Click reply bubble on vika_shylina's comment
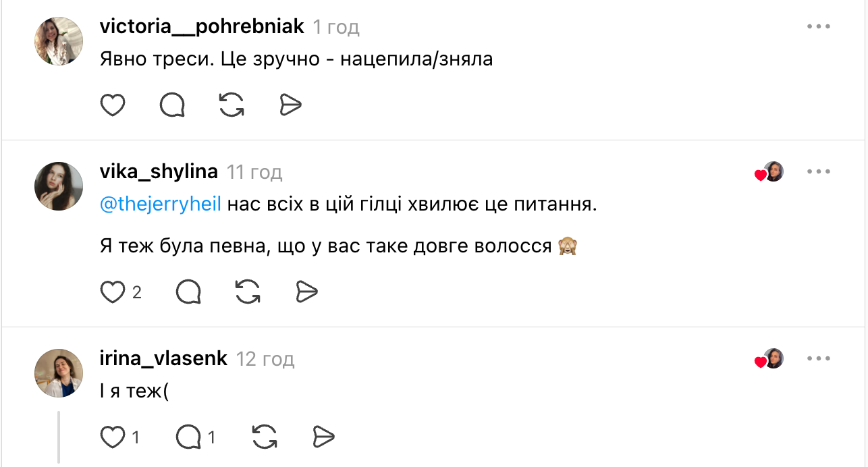 coord(188,292)
